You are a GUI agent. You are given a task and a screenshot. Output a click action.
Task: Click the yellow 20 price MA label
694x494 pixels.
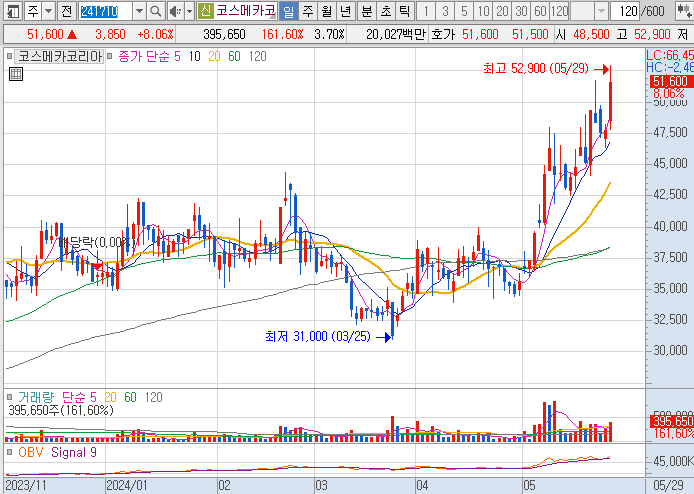coord(214,56)
